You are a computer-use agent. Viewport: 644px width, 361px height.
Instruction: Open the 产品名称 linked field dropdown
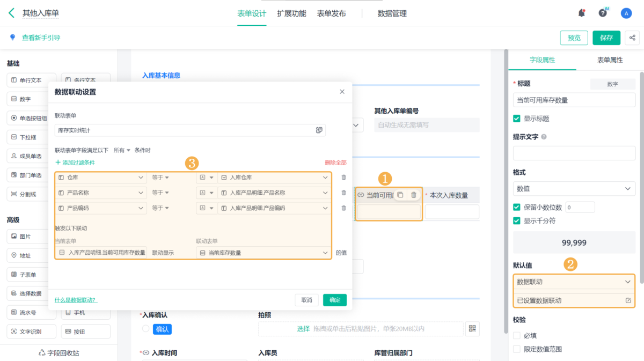100,193
